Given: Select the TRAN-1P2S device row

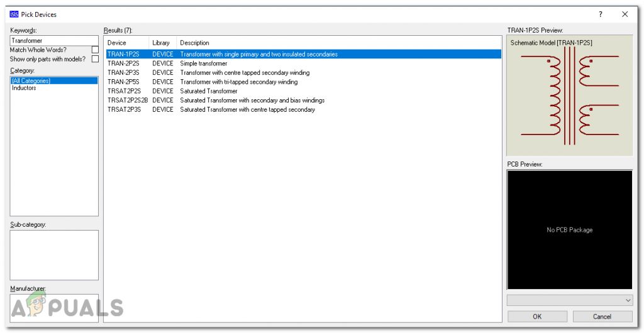Looking at the screenshot, I should point(303,54).
